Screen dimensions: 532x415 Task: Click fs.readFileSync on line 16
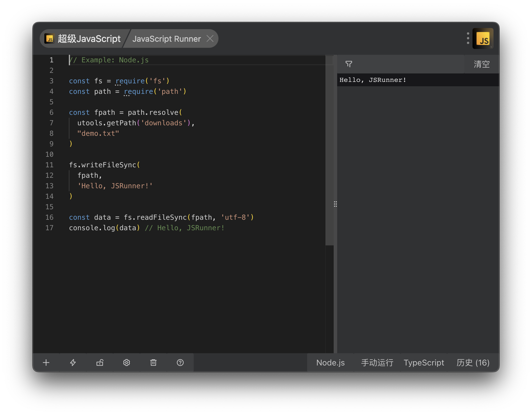pos(155,217)
